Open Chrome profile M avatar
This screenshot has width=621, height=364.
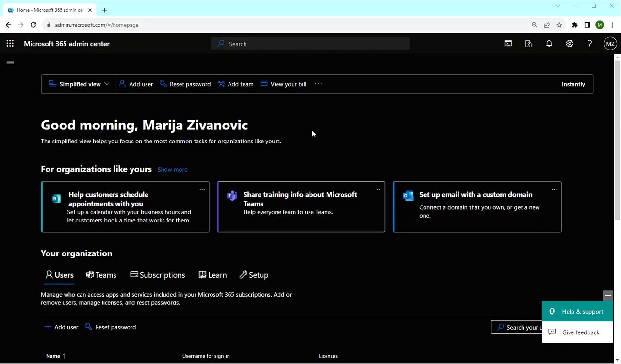pos(600,25)
